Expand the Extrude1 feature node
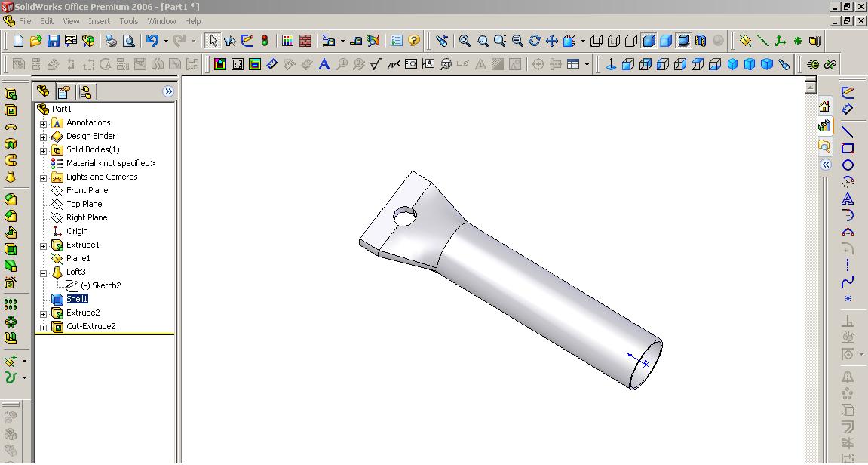Screen dimensions: 868x465 (x=44, y=245)
